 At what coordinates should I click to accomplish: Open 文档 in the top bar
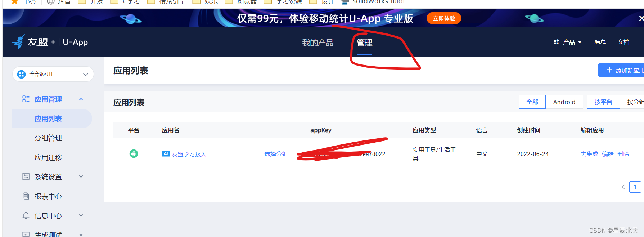tap(623, 42)
